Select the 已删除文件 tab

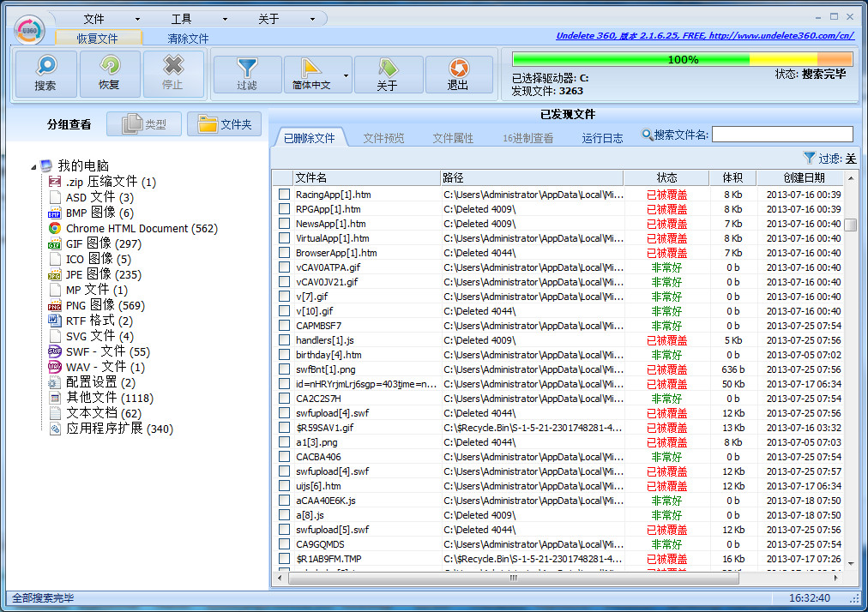click(x=310, y=138)
